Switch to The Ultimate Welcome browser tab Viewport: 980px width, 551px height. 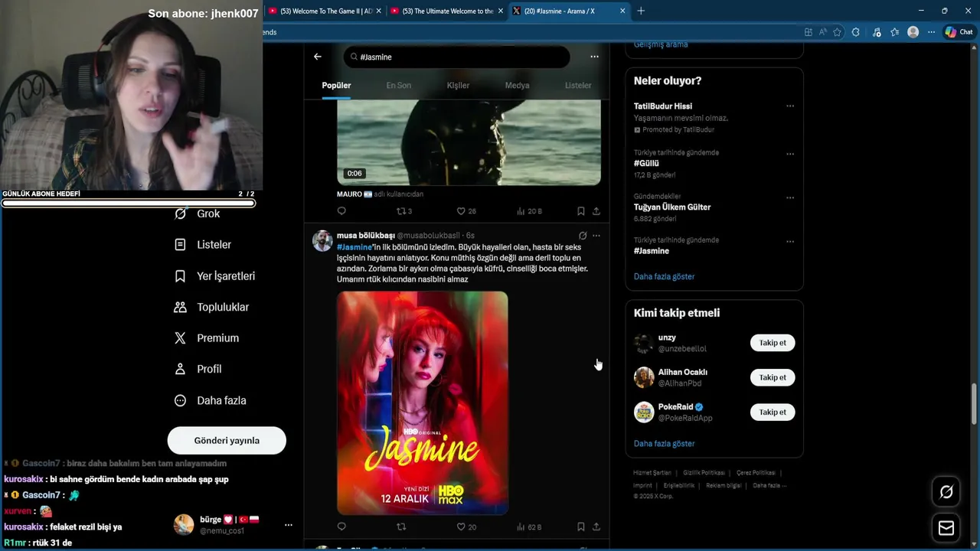tap(446, 11)
